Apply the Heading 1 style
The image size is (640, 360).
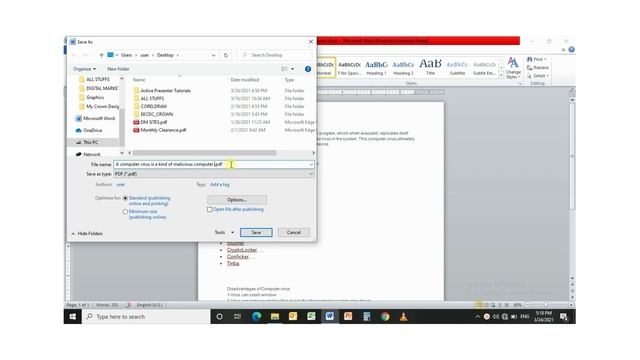376,68
